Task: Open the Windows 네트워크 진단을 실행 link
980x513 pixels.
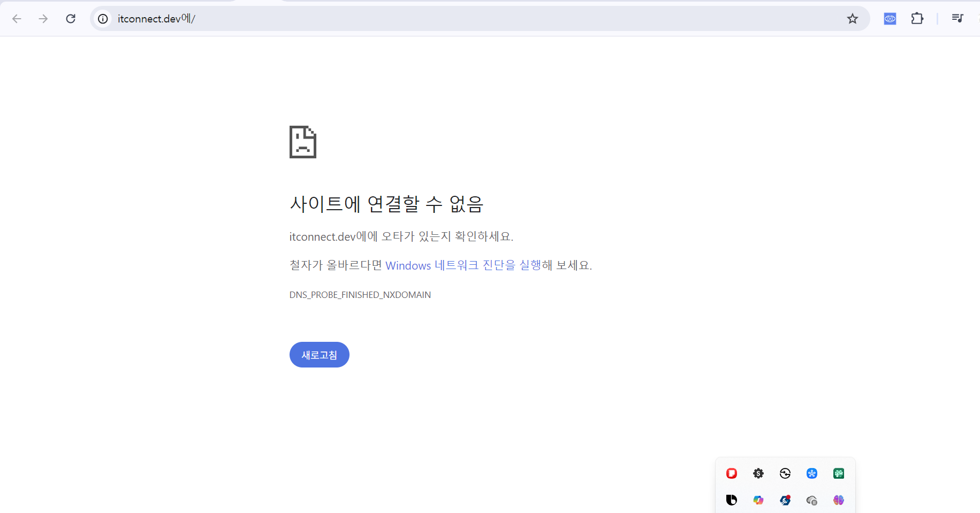Action: (x=464, y=265)
